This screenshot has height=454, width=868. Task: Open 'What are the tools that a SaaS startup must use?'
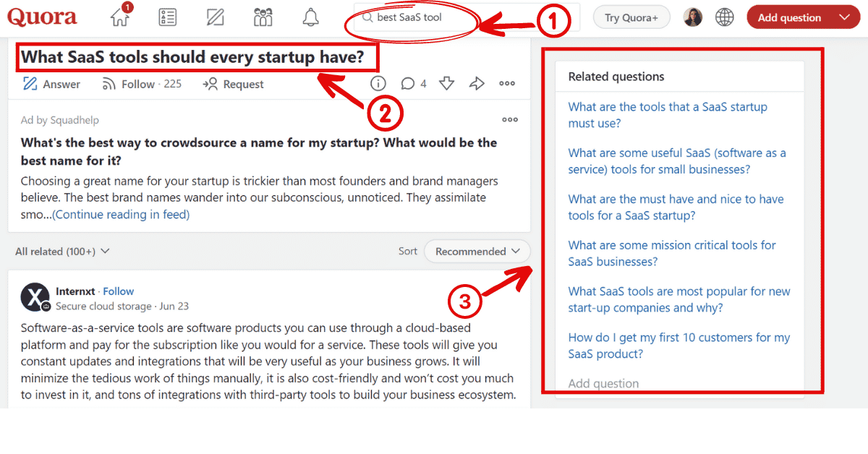click(668, 115)
